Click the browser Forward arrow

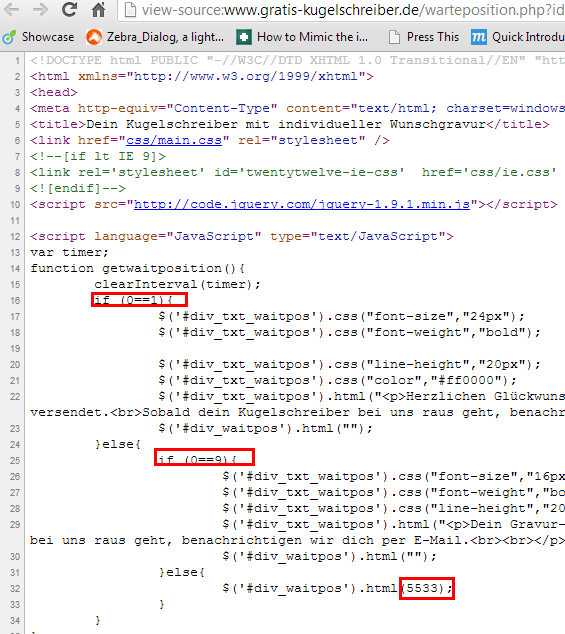(40, 9)
